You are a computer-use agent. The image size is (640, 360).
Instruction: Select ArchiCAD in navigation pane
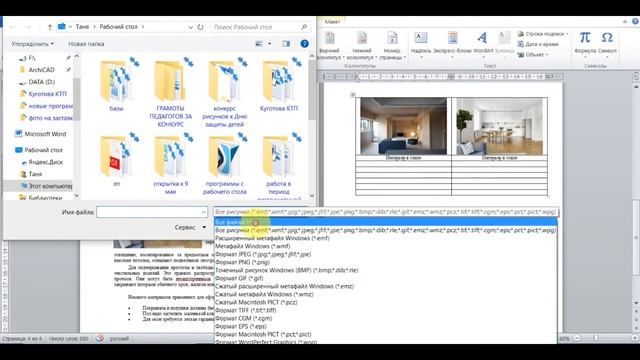coord(41,70)
